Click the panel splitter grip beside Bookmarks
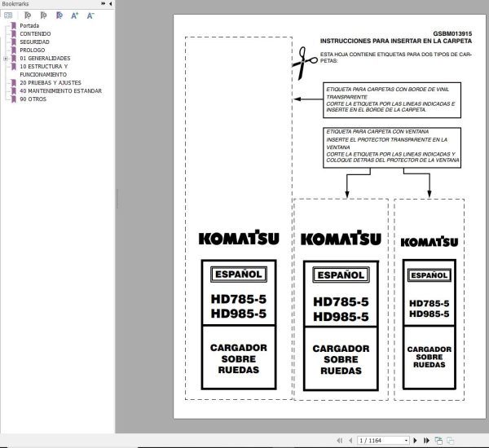The width and height of the screenshot is (489, 448). pos(117,198)
